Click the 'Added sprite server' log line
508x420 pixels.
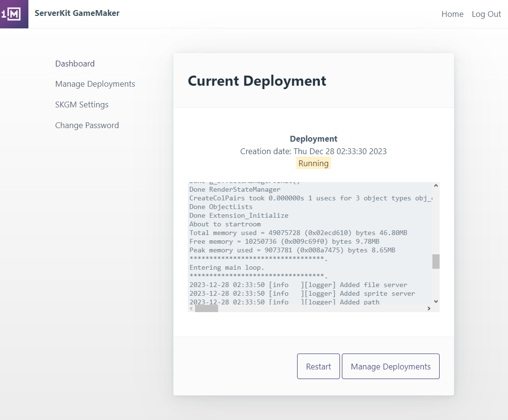pyautogui.click(x=302, y=294)
